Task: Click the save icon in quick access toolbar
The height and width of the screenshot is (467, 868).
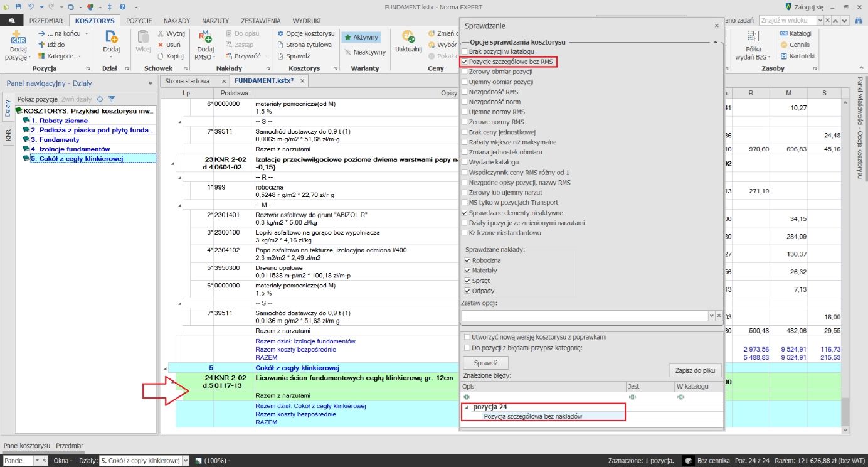Action: (x=18, y=6)
